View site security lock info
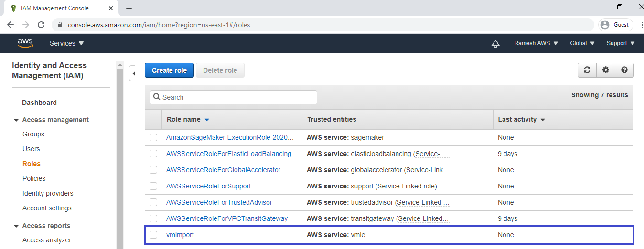 [x=61, y=25]
